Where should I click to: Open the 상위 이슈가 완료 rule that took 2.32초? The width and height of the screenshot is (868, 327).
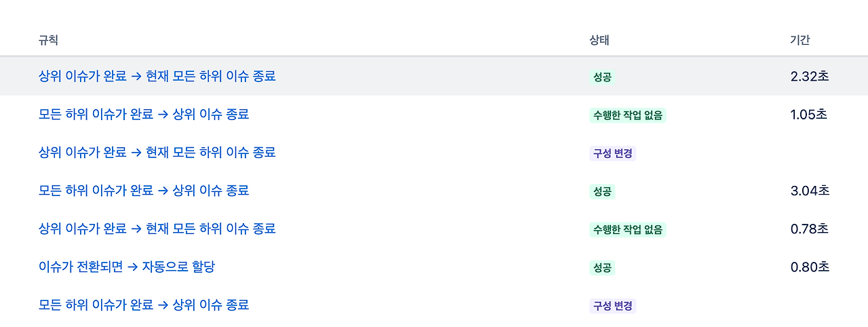(x=157, y=76)
